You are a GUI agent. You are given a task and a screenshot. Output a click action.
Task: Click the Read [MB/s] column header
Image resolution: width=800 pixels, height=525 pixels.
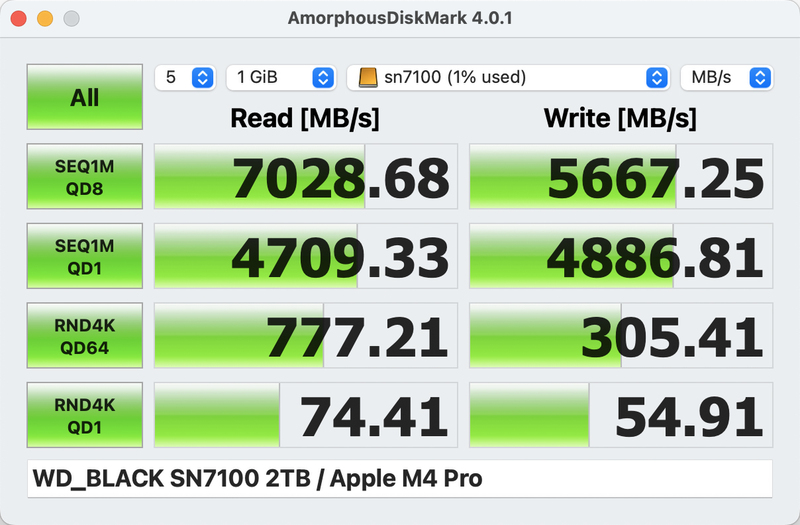[x=305, y=118]
